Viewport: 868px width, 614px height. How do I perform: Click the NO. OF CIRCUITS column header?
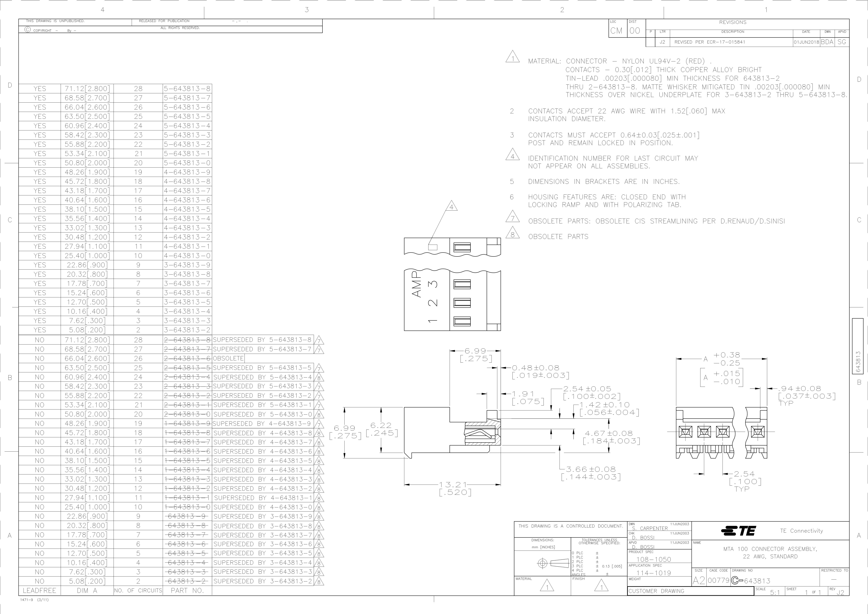[x=138, y=591]
